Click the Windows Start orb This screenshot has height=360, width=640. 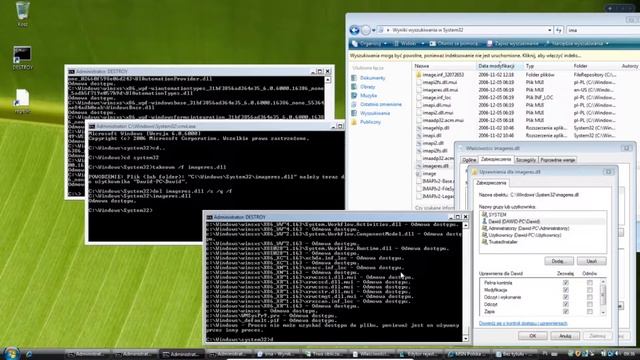click(11, 353)
